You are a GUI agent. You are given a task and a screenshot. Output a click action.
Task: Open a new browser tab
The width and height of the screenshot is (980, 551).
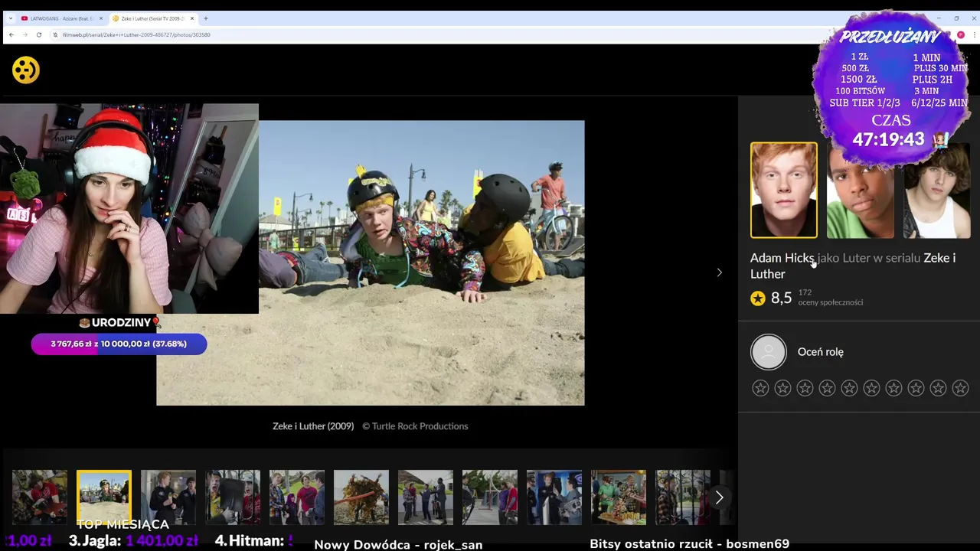205,18
